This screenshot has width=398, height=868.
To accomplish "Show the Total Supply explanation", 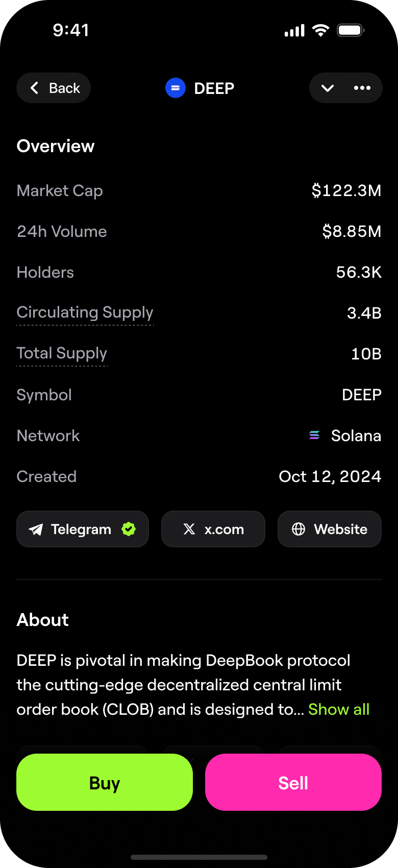I will click(62, 353).
